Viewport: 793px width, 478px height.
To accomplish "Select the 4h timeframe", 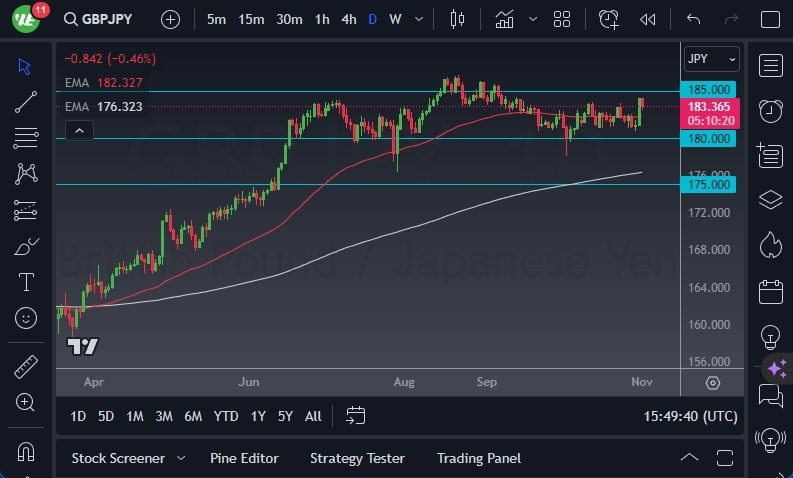I will [349, 19].
